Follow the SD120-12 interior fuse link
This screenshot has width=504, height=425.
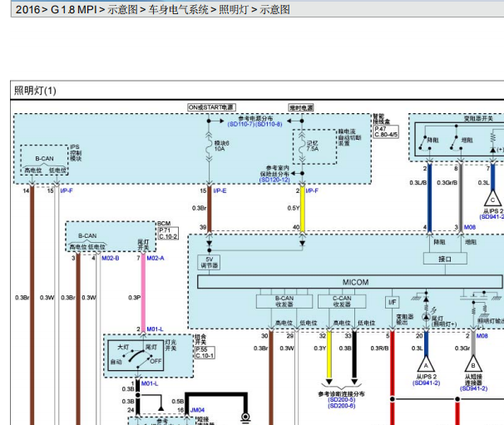(x=274, y=180)
